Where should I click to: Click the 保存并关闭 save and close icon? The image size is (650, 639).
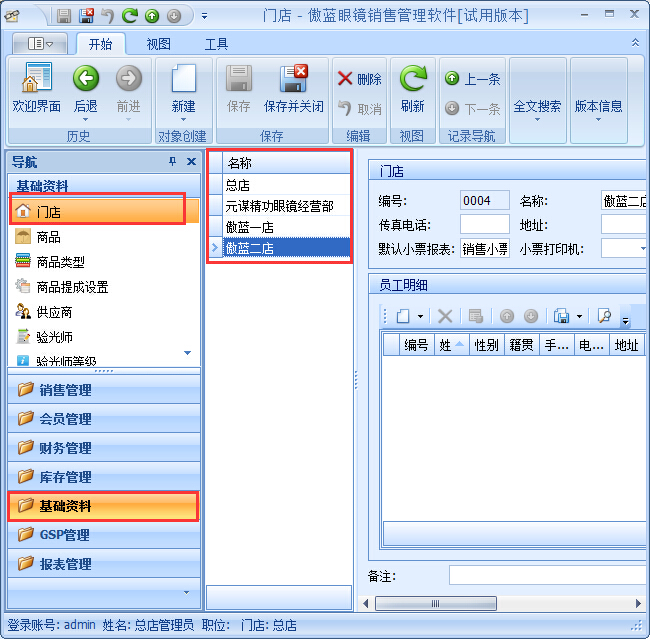tap(294, 80)
